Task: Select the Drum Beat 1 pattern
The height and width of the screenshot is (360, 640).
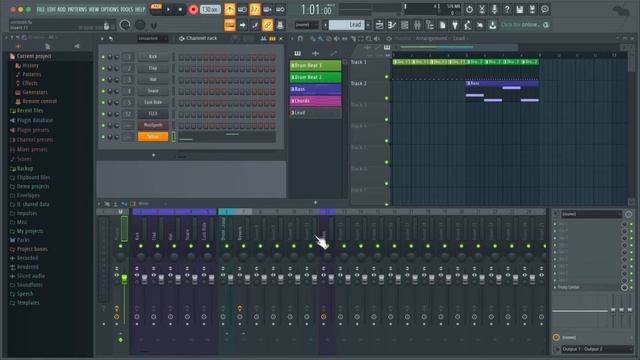Action: (316, 65)
